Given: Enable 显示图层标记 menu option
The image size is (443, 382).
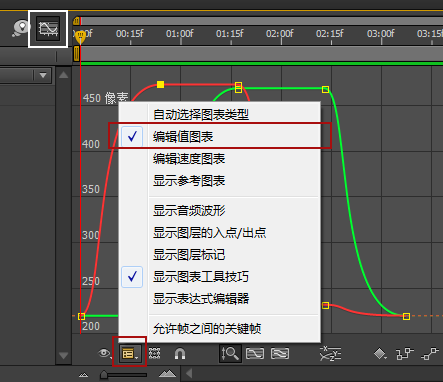Looking at the screenshot, I should [220, 255].
